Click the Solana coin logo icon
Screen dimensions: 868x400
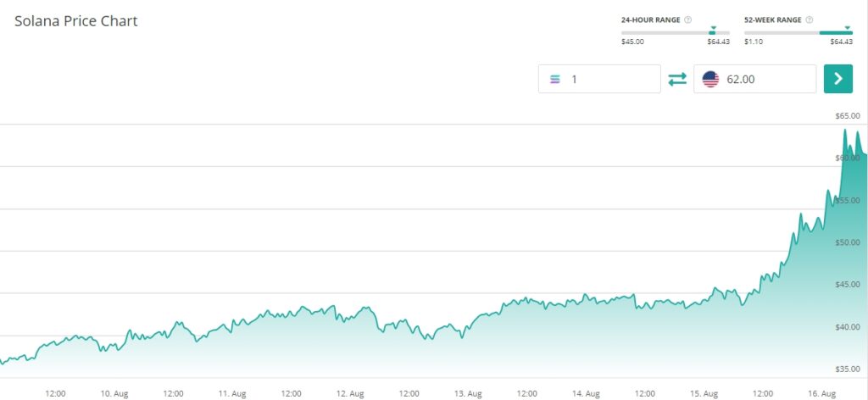click(555, 80)
